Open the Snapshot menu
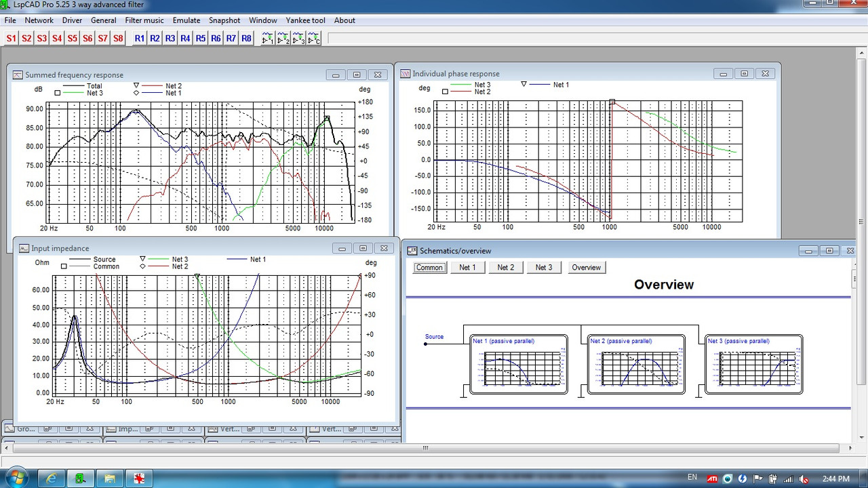Image resolution: width=868 pixels, height=488 pixels. point(224,20)
